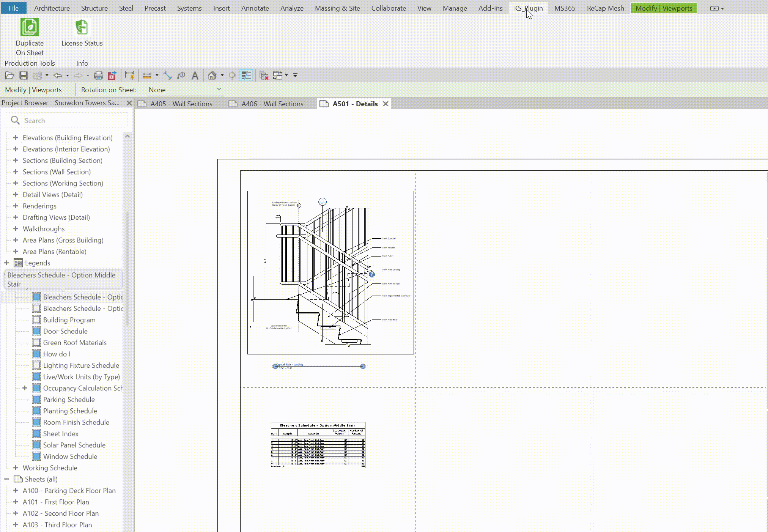Image resolution: width=768 pixels, height=532 pixels.
Task: Click the Close Inactive Views icon
Action: tap(264, 76)
